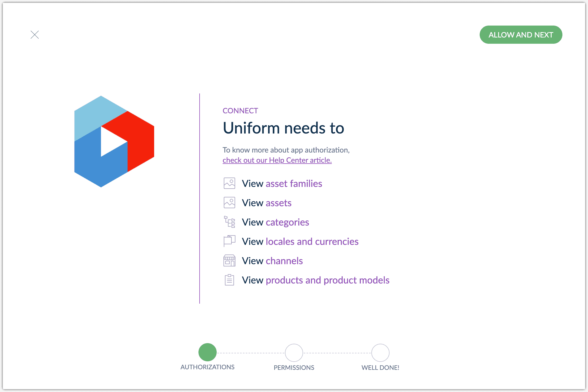Click the 'View assets' text
Image resolution: width=588 pixels, height=392 pixels.
point(267,203)
